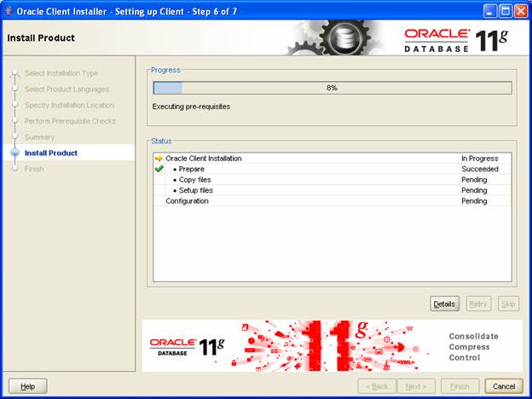Click Pending status of Copy files
This screenshot has width=532, height=399.
(474, 180)
